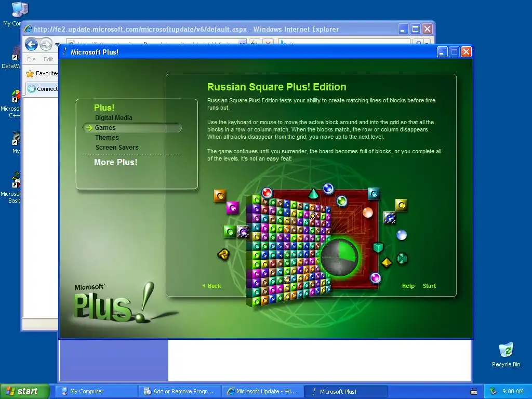Open the File menu in Internet Explorer
The height and width of the screenshot is (399, 532).
click(31, 59)
